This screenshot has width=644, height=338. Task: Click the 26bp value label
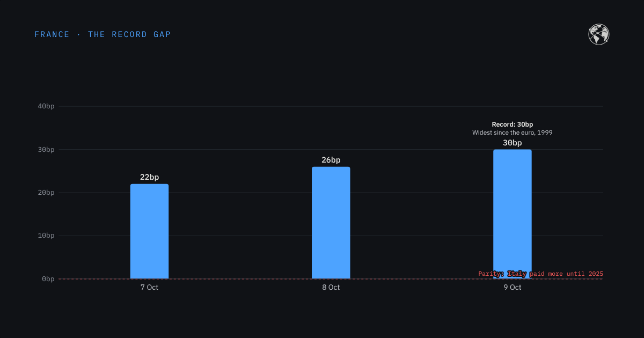[x=331, y=160]
